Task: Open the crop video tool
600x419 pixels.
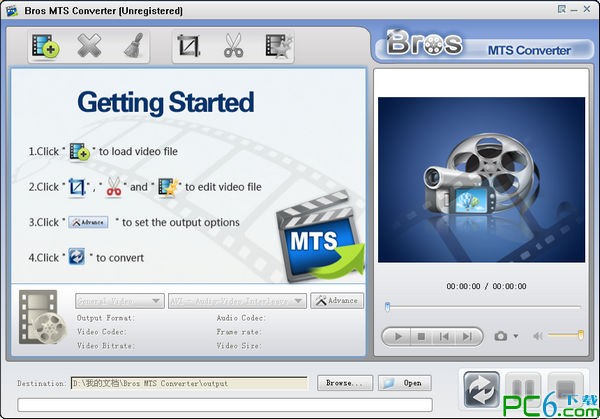Action: pos(188,46)
